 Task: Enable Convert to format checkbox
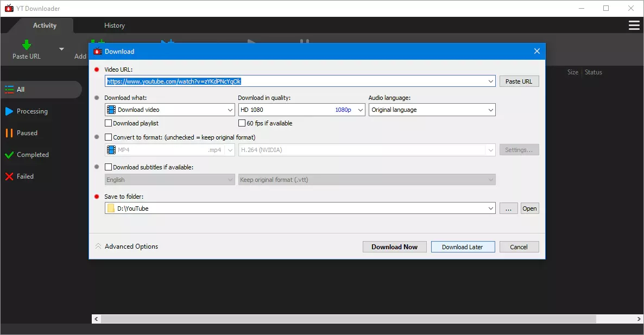coord(109,137)
